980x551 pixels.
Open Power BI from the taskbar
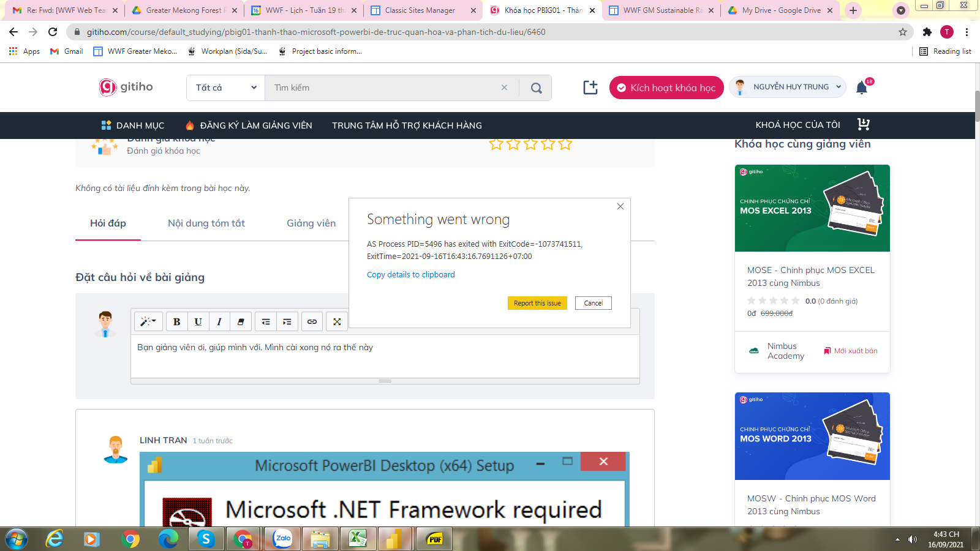[x=394, y=539]
